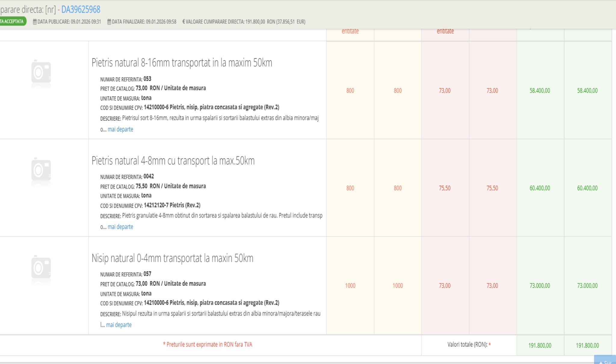Click camera placeholder for Pietris natural 8-16mm
This screenshot has height=364, width=616.
coord(41,73)
